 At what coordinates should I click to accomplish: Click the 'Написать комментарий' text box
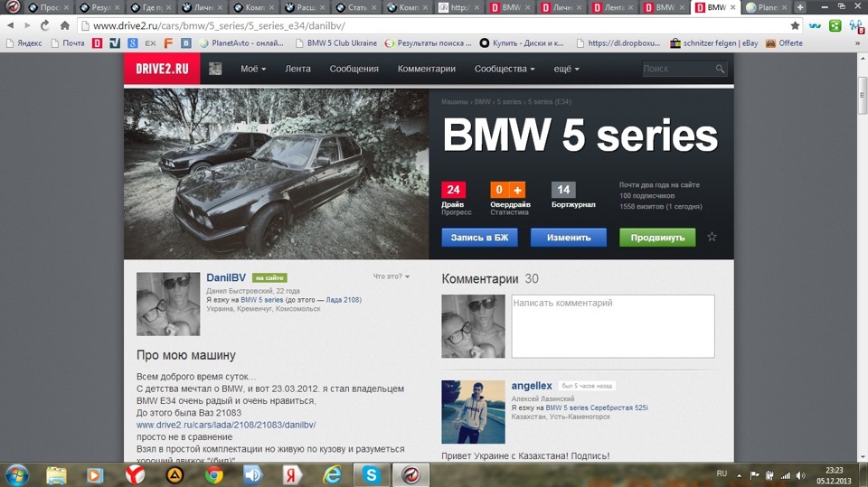coord(613,326)
